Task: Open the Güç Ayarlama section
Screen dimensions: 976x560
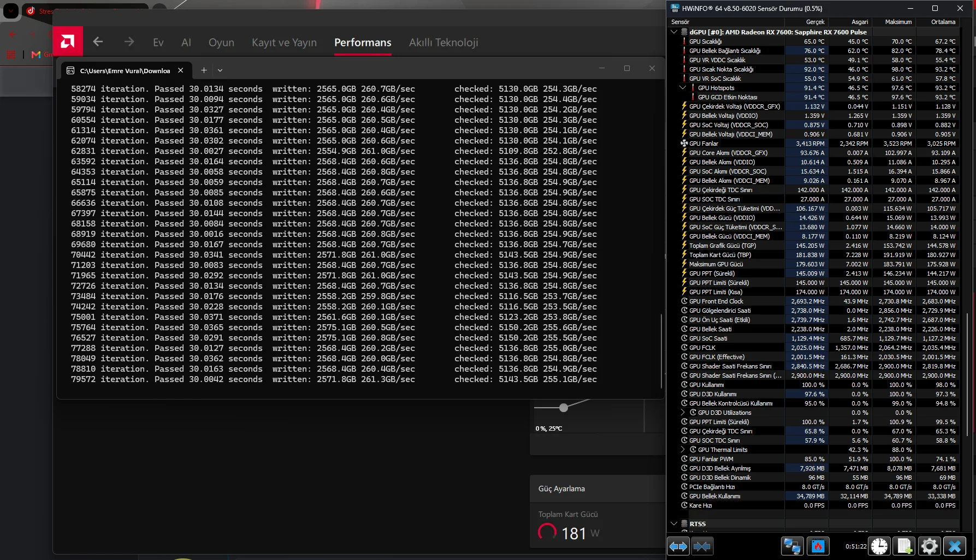Action: coord(597,488)
